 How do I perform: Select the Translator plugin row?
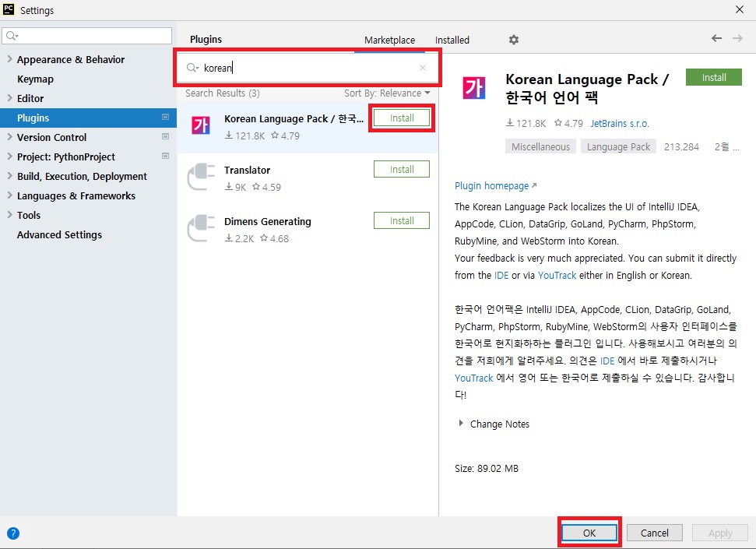click(x=308, y=178)
